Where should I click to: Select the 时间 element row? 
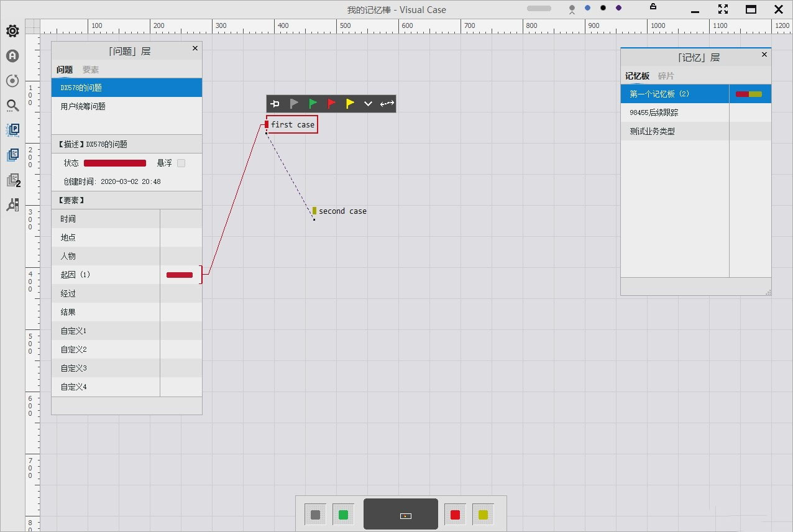pos(127,219)
